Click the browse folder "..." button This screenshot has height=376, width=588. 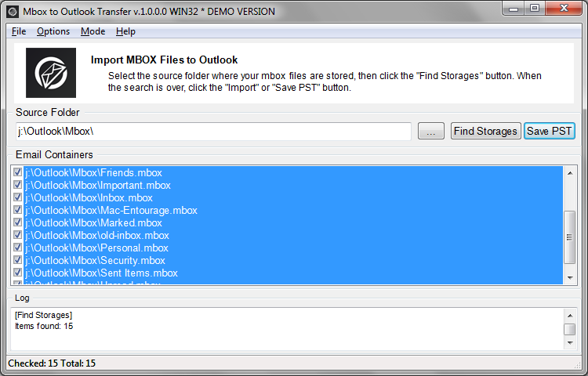pos(431,131)
